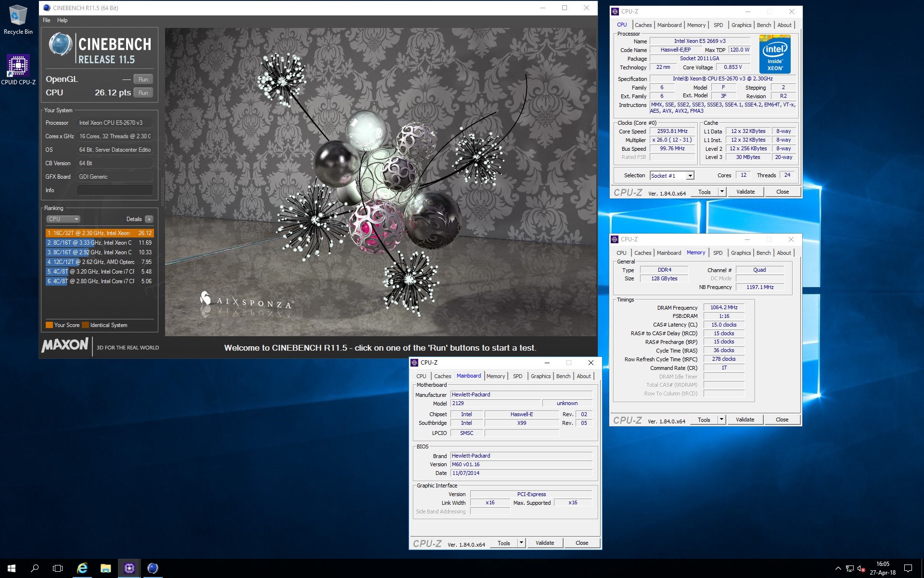
Task: Open the muted volume tray icon
Action: click(x=861, y=568)
